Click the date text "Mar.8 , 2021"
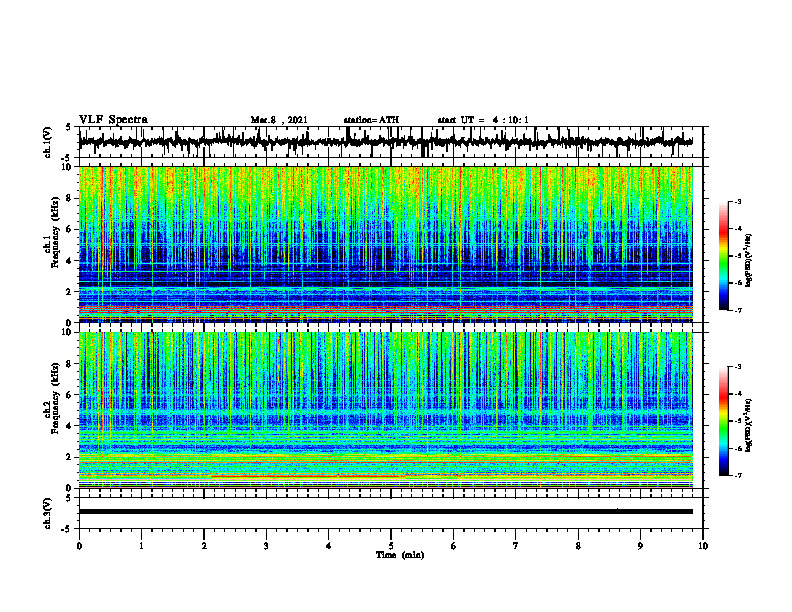Screen dimensions: 792x612 [279, 120]
